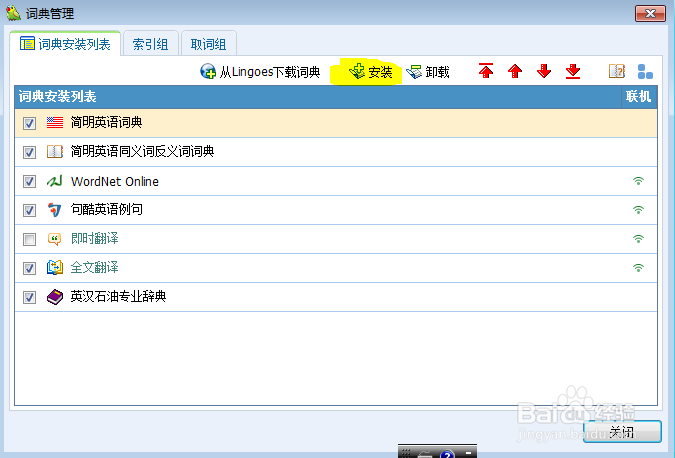This screenshot has height=458, width=675.
Task: Select the 英汉石油专业辞典 row text
Action: (x=118, y=296)
